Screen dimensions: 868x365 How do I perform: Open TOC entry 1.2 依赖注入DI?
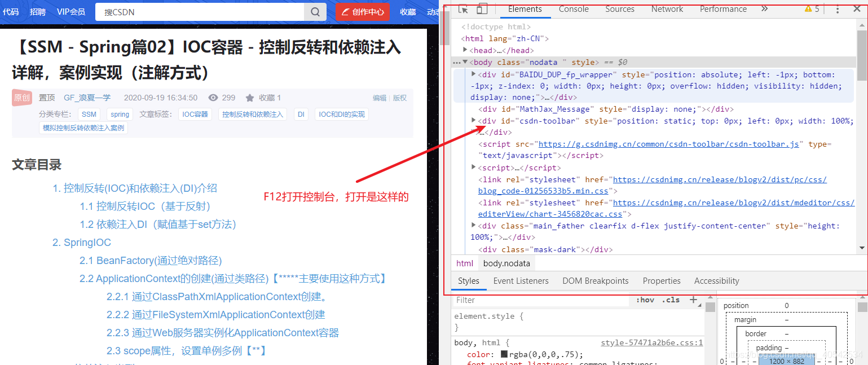coord(158,225)
